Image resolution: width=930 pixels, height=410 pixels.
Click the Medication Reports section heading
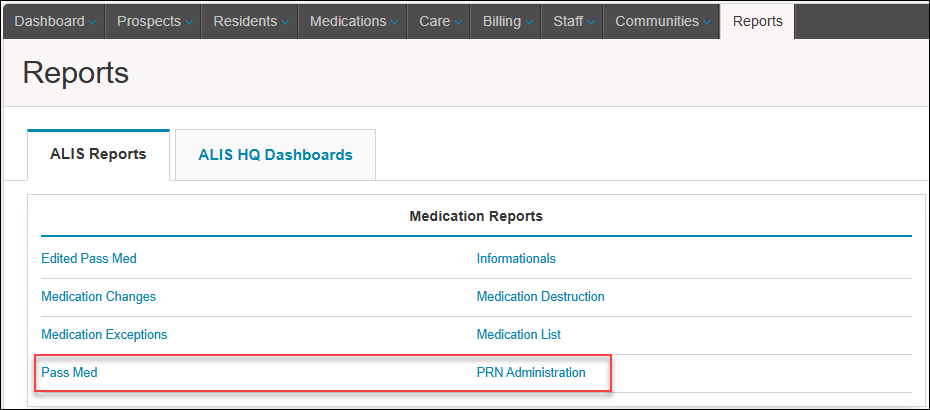pos(476,217)
